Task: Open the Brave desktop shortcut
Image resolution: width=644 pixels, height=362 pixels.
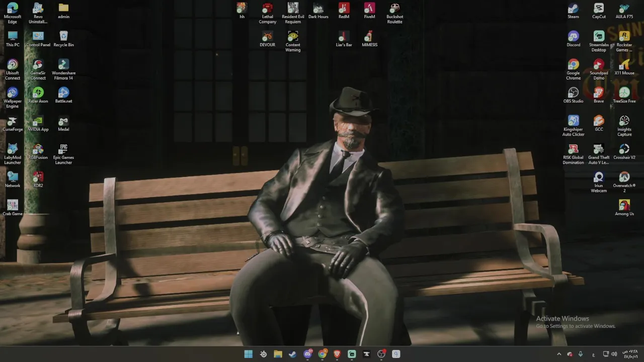Action: click(599, 95)
